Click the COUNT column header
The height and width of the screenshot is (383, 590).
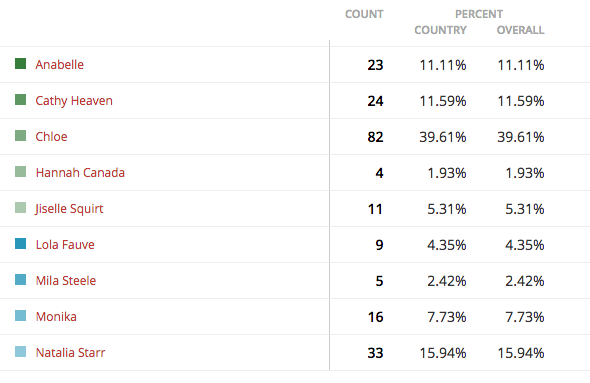coord(364,14)
